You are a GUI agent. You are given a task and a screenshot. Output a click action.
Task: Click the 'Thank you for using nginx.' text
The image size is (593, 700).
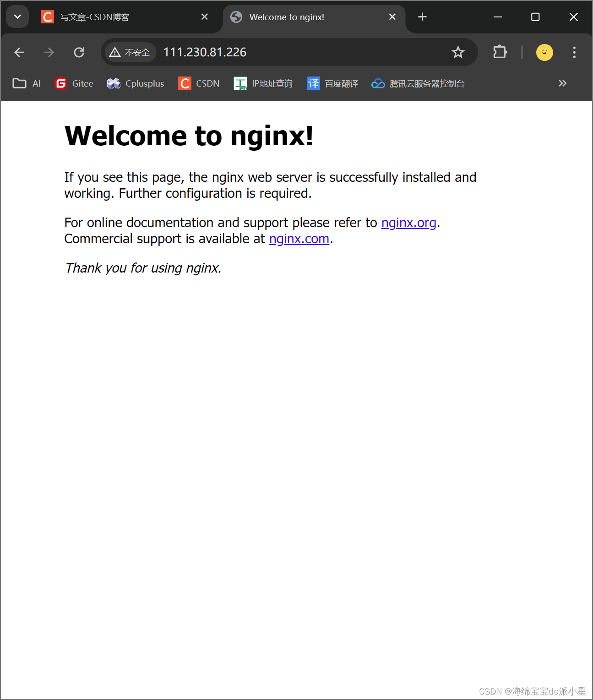click(143, 268)
